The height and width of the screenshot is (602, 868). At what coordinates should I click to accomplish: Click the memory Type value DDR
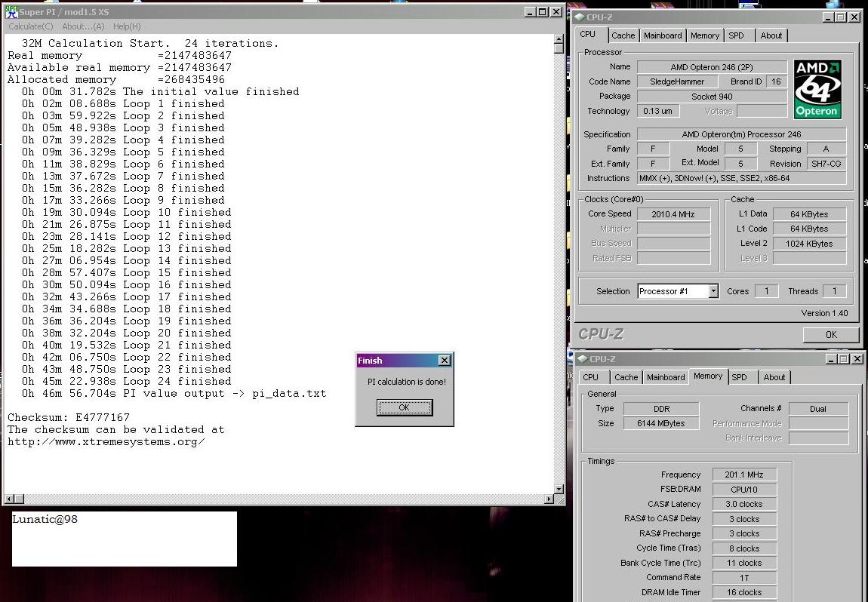click(x=661, y=409)
